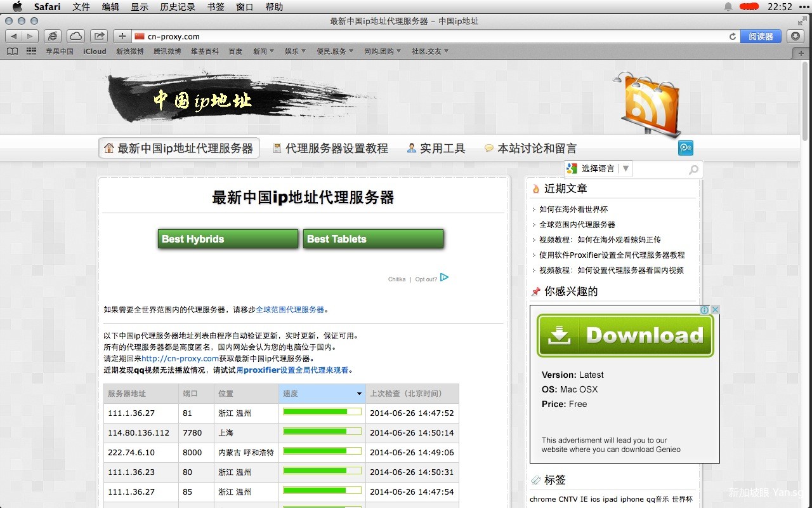Screen dimensions: 812x508
Task: Click the cn-proxy.com address bar
Action: [x=431, y=37]
